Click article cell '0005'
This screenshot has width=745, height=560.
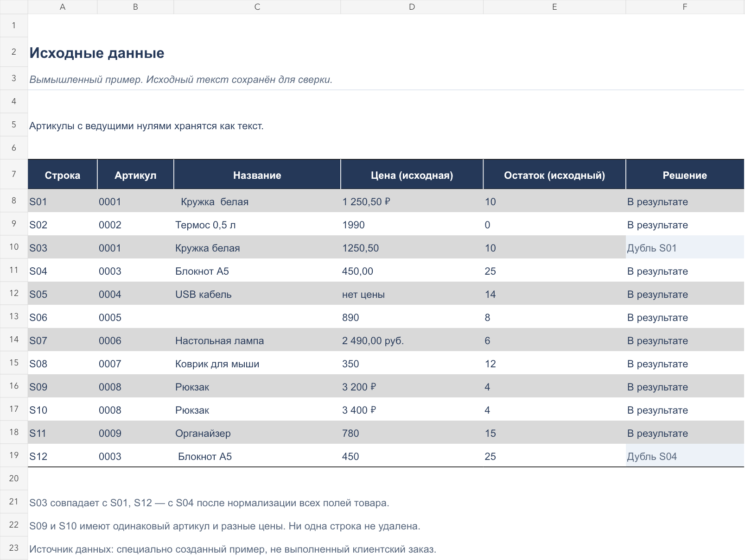tap(135, 317)
